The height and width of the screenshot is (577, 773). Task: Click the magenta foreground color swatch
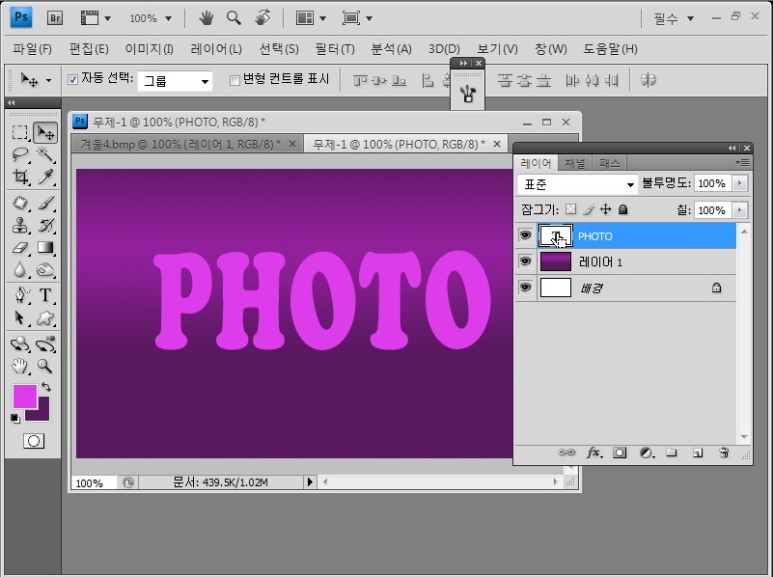point(25,395)
